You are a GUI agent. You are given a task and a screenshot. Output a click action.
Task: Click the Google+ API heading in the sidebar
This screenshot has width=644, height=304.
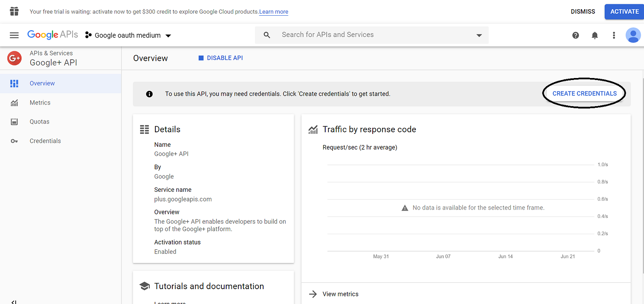(x=54, y=63)
